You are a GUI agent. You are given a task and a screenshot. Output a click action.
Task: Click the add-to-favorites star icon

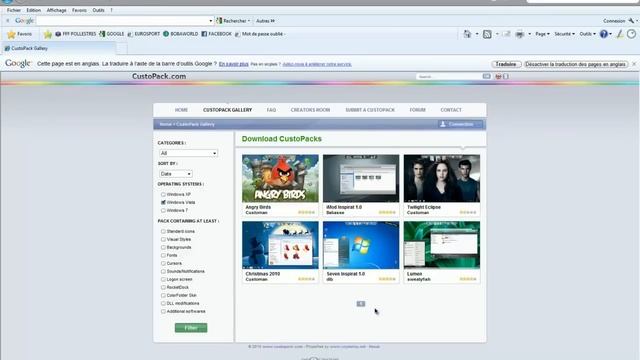(x=48, y=34)
